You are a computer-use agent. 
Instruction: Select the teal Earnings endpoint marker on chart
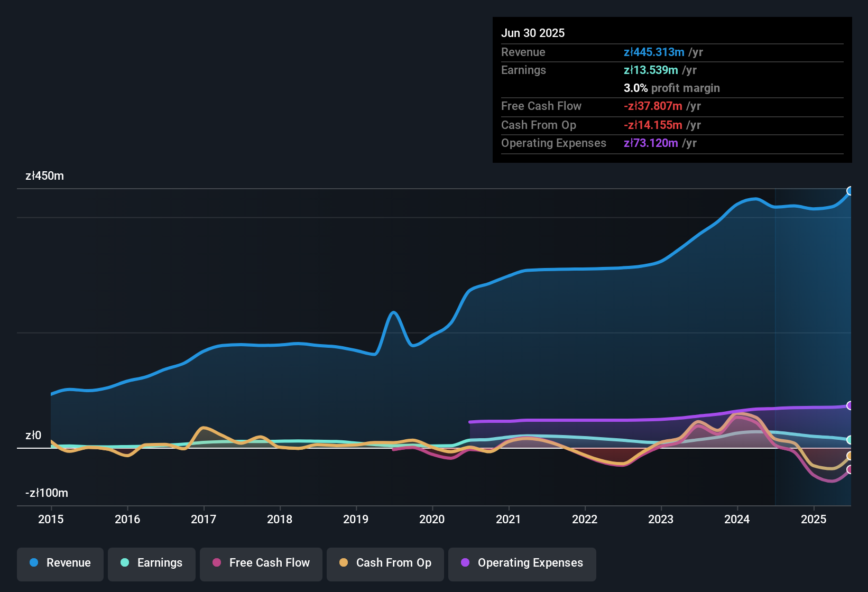(850, 439)
